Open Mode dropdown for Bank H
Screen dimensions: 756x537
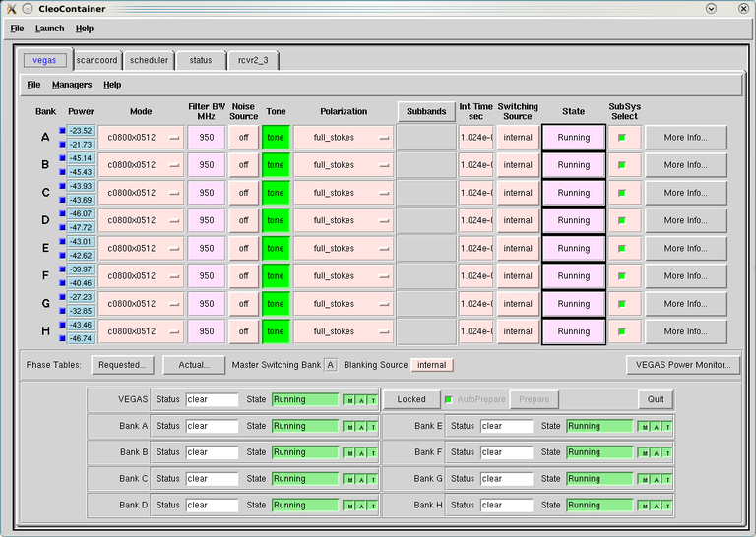(x=141, y=331)
